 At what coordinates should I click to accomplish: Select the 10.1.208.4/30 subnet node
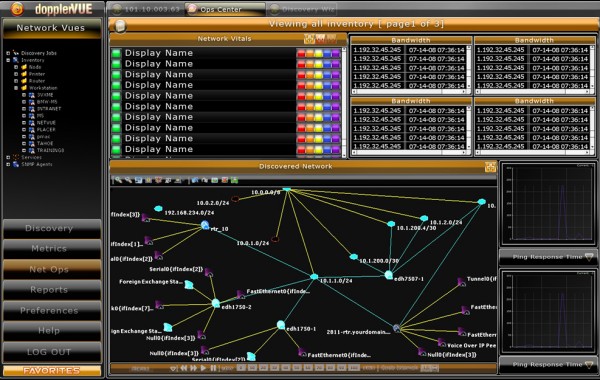point(391,224)
